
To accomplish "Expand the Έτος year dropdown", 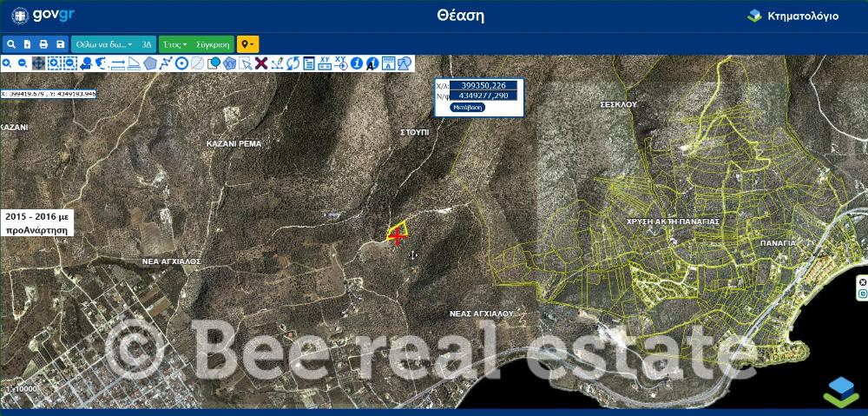I will (174, 43).
